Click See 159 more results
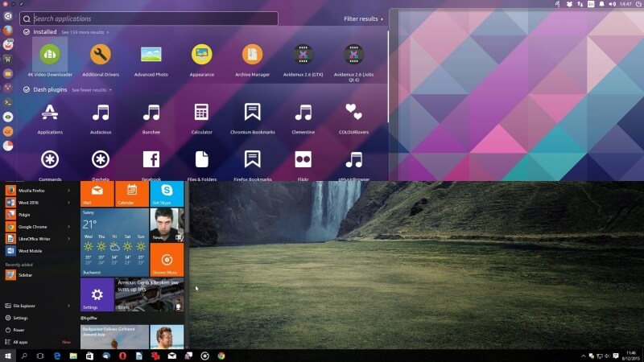Viewport: 644px width, 362px height. click(x=85, y=32)
